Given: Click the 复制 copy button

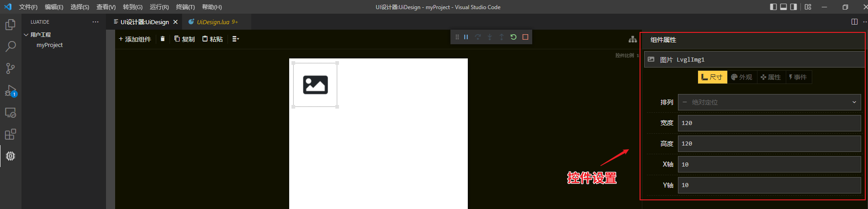Looking at the screenshot, I should click(185, 39).
